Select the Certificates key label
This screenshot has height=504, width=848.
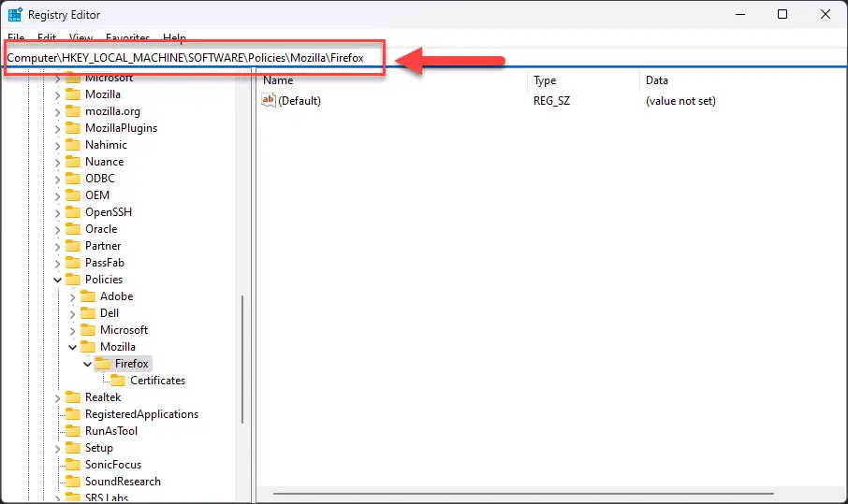tap(157, 381)
